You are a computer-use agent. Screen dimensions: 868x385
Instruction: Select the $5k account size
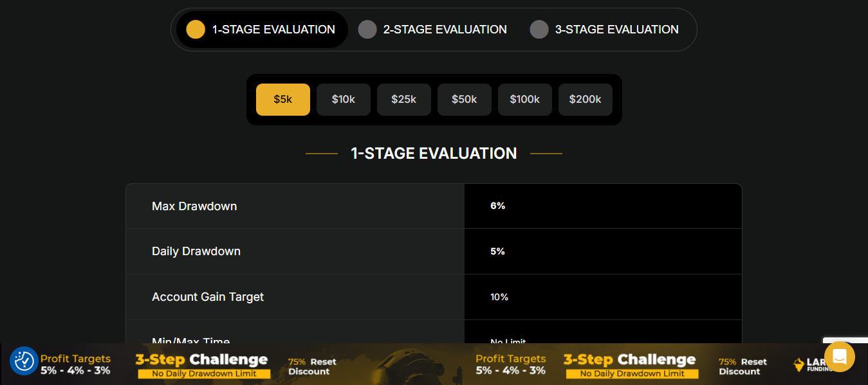point(283,100)
